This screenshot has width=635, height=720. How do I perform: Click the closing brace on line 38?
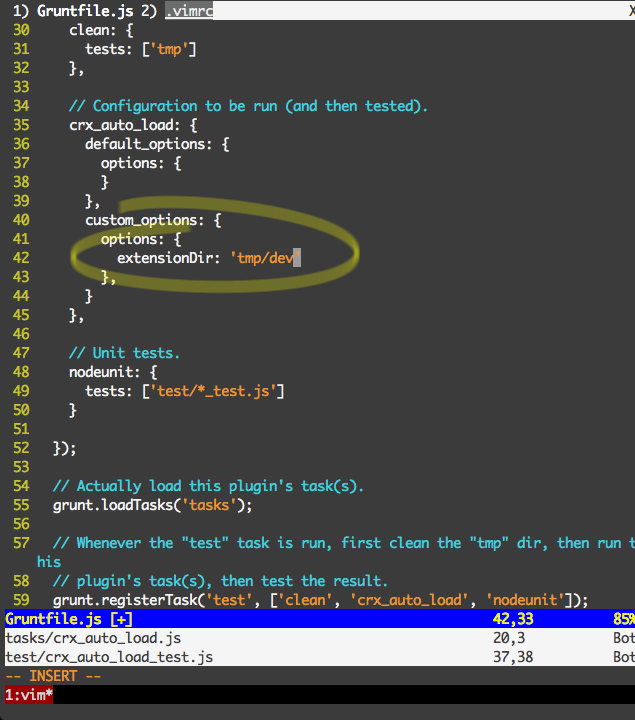[105, 182]
